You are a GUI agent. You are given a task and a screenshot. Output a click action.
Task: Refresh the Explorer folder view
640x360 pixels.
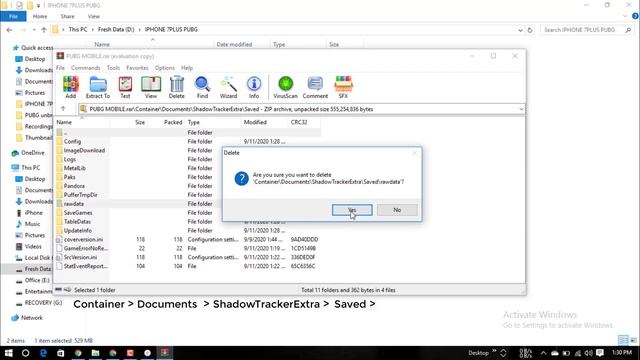pyautogui.click(x=530, y=30)
